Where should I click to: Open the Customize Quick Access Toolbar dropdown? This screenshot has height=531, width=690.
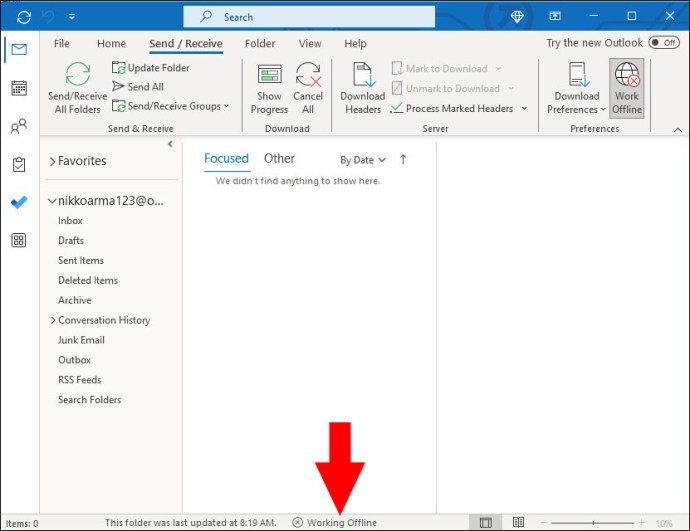coord(72,17)
